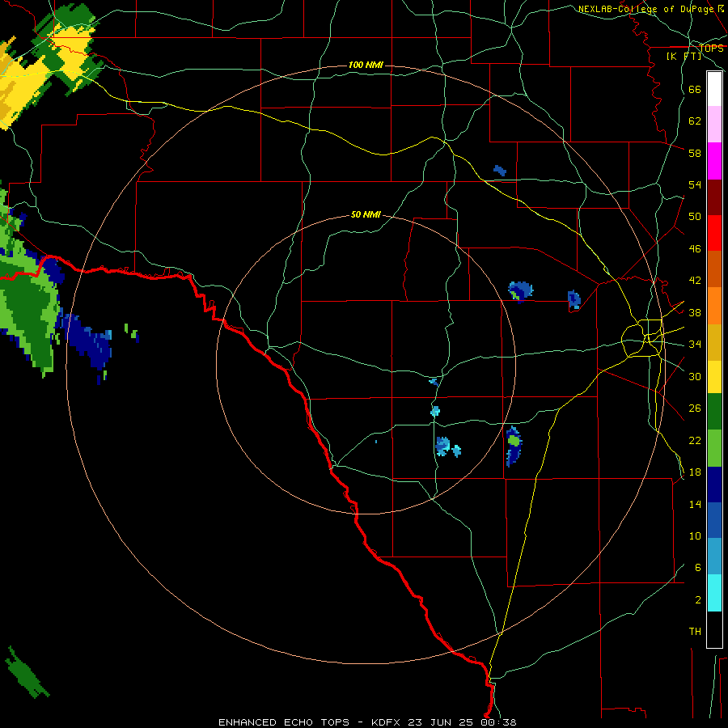Pick the golden yellow-orange legend band
Image resolution: width=728 pixels, height=728 pixels.
tap(714, 343)
